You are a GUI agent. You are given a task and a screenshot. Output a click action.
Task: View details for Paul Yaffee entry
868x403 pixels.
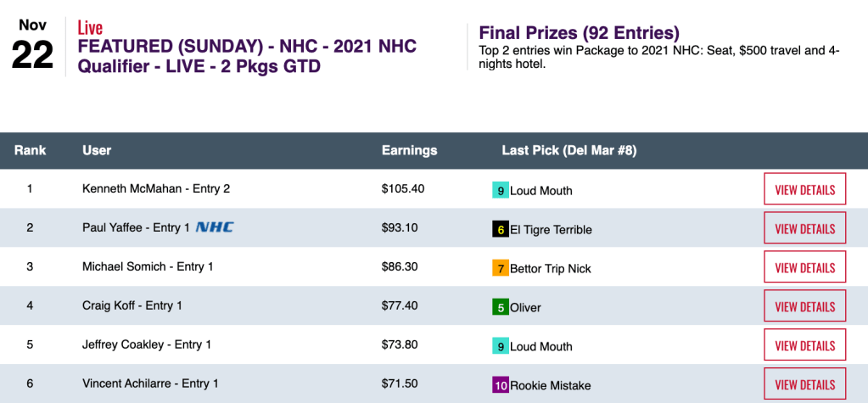[804, 228]
